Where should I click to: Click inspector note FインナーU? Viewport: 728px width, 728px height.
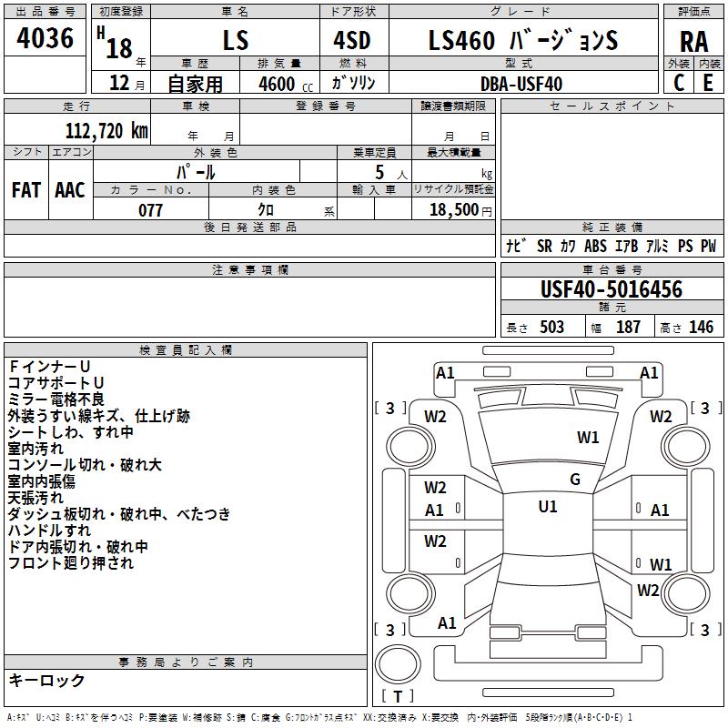pos(49,367)
